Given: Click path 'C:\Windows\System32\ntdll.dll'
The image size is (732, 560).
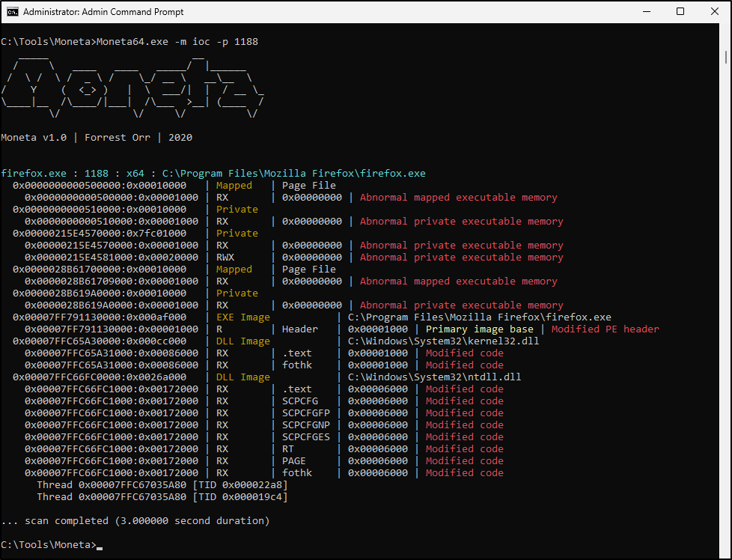Looking at the screenshot, I should pos(434,377).
